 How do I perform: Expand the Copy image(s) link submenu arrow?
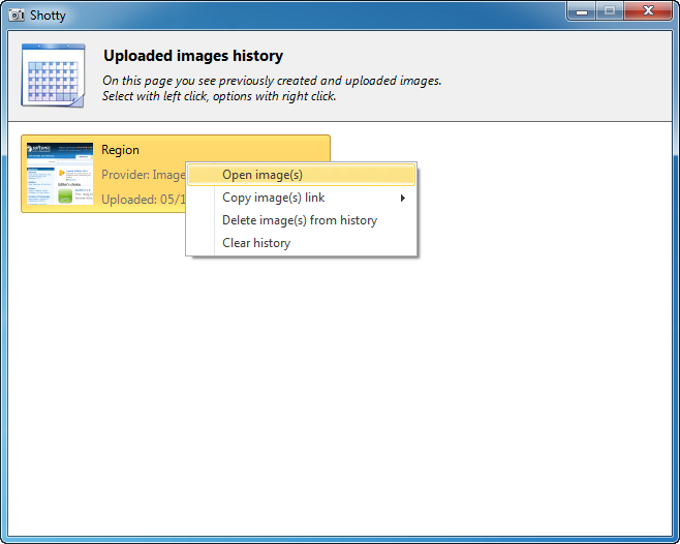click(403, 198)
